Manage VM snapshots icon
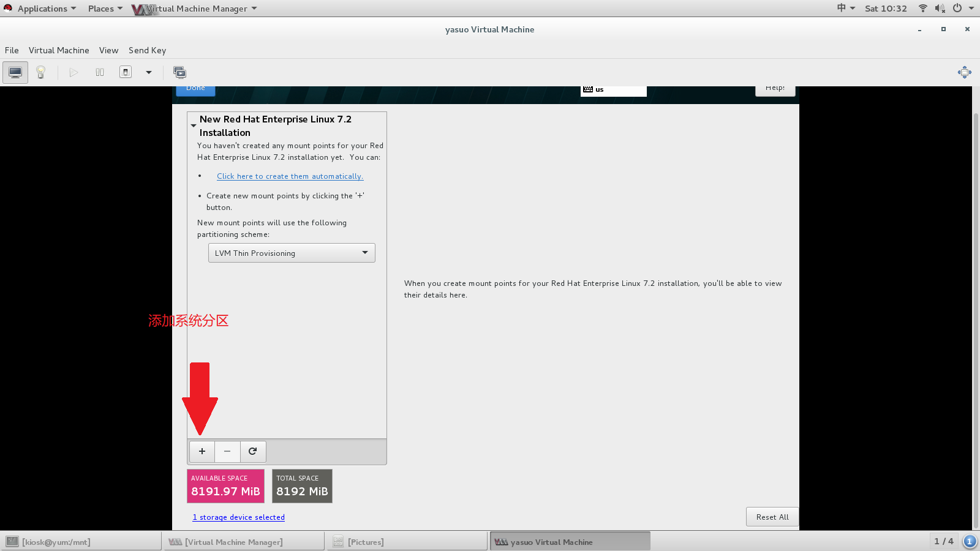The width and height of the screenshot is (980, 551). pyautogui.click(x=179, y=72)
